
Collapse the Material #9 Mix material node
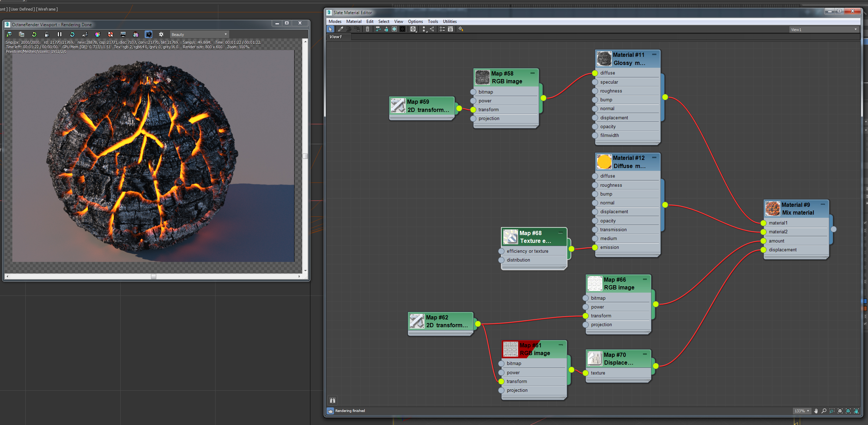(823, 204)
